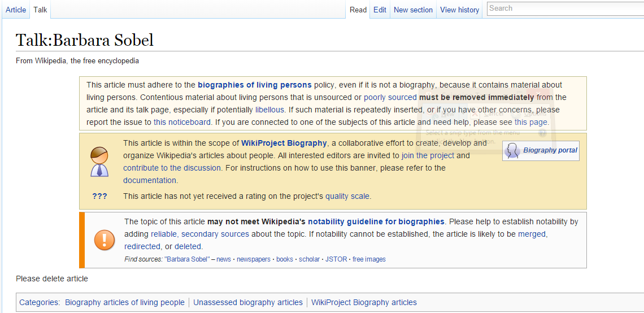The height and width of the screenshot is (313, 644).
Task: Open the libellous link
Action: coord(269,110)
